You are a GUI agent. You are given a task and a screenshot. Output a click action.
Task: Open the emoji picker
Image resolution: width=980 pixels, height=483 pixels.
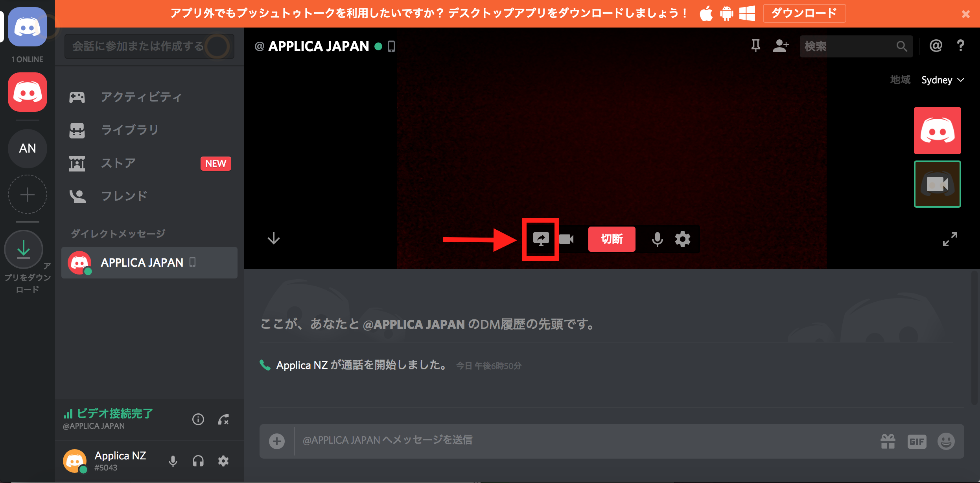tap(946, 441)
